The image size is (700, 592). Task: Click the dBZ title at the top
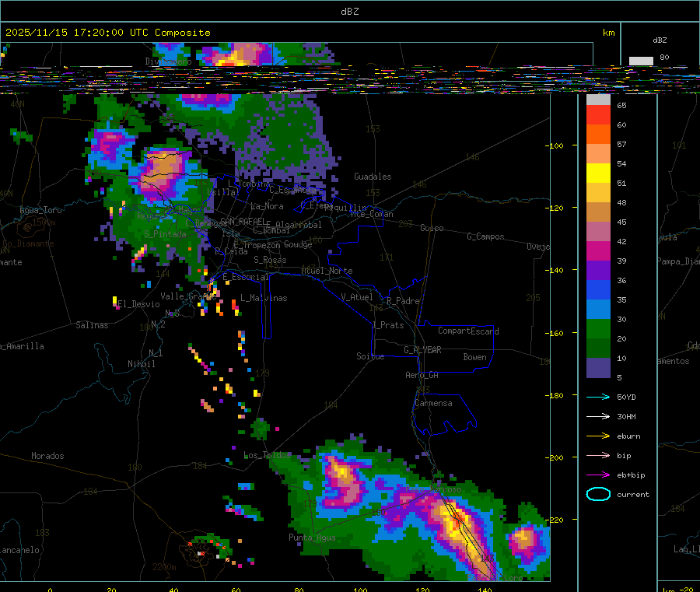tap(349, 12)
